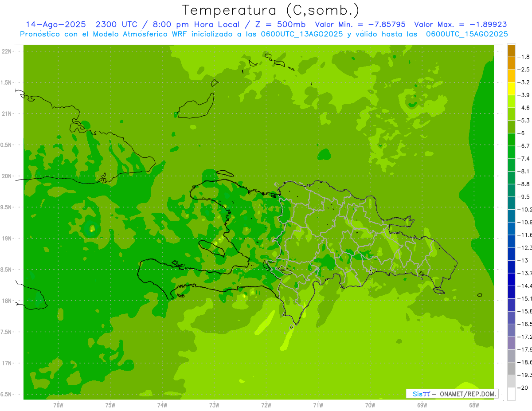Click the '14-Ago-2025' date text
The image size is (532, 411).
pyautogui.click(x=55, y=24)
